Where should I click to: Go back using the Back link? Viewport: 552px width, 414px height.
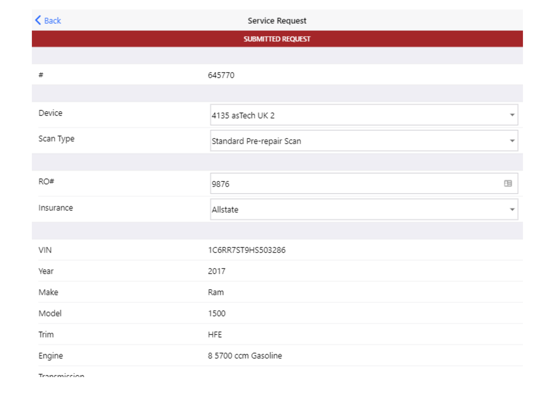tap(48, 20)
